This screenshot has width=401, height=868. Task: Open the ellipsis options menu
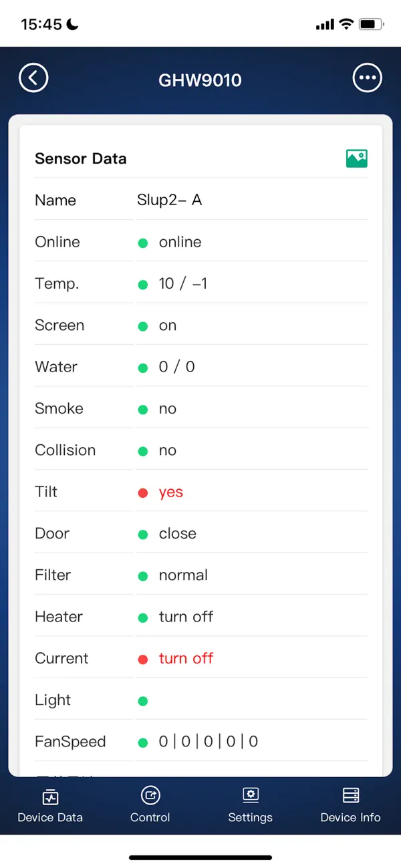point(367,78)
